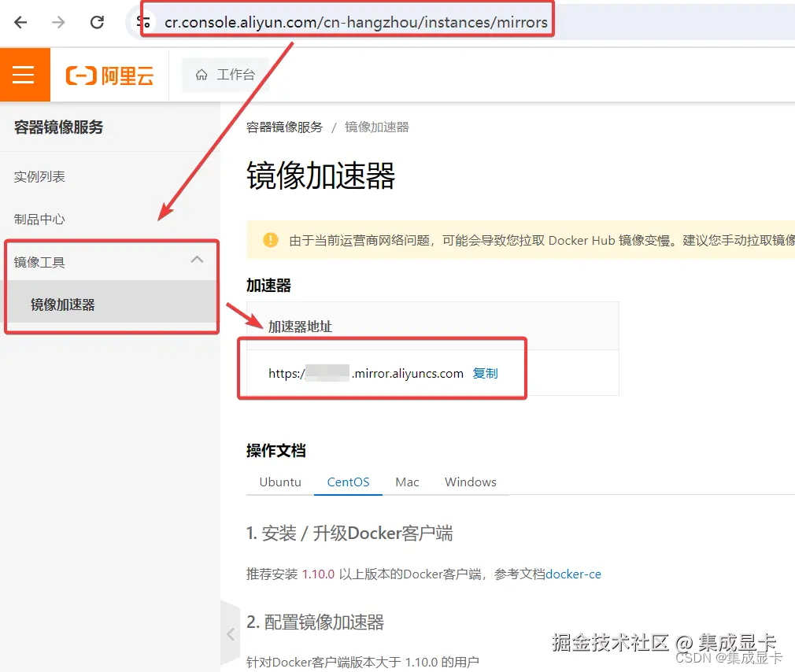Click the 1.10.0 version text in step 1
The image size is (795, 672).
point(319,574)
